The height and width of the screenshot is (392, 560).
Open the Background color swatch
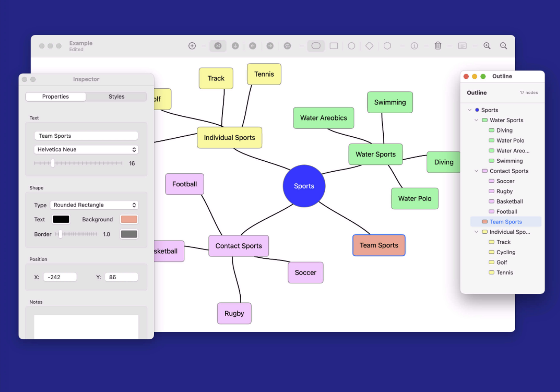pyautogui.click(x=129, y=219)
